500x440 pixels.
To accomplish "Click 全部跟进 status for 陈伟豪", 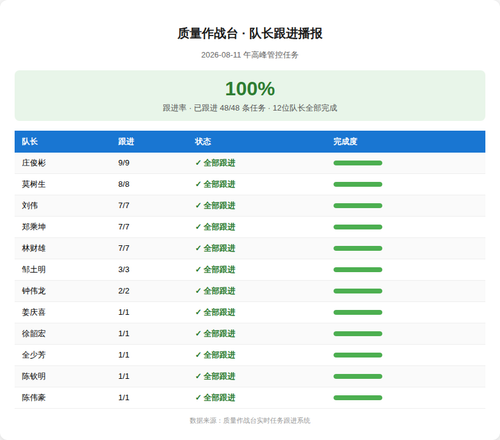I will click(x=215, y=398).
